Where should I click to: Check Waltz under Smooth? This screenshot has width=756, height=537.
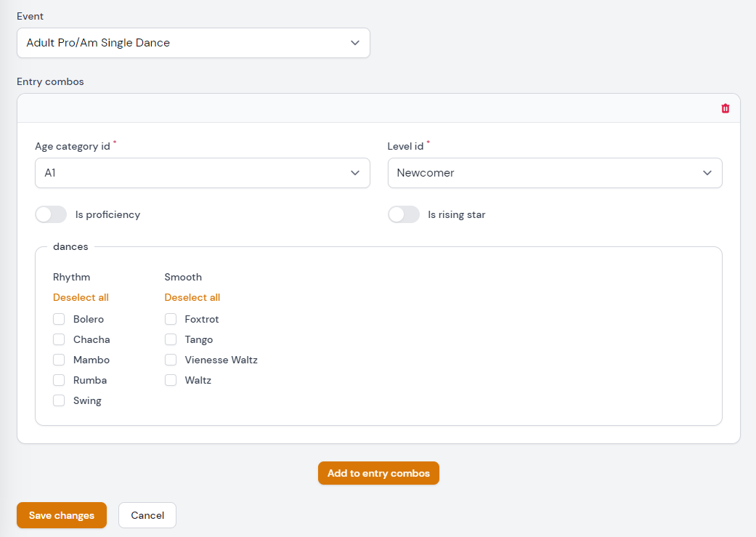click(171, 380)
